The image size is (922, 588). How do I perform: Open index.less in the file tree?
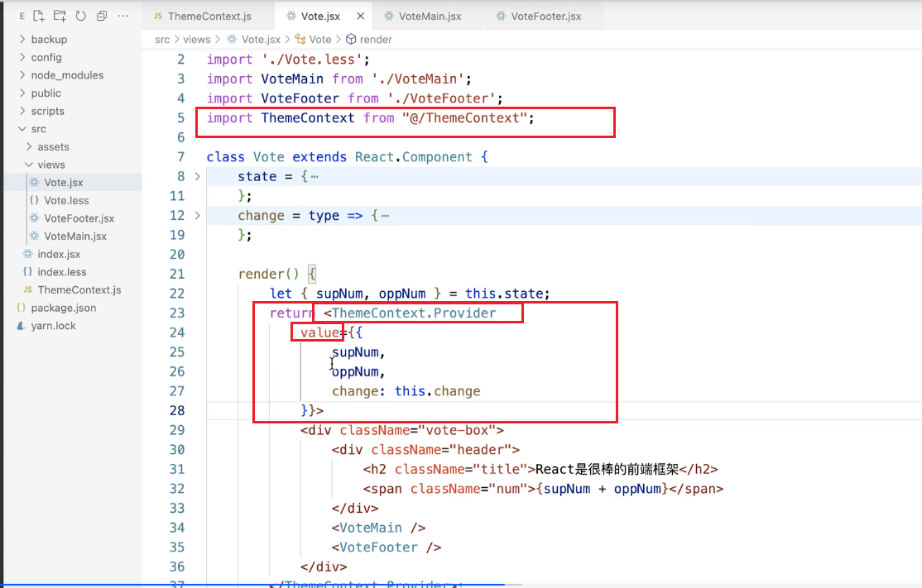[x=62, y=272]
